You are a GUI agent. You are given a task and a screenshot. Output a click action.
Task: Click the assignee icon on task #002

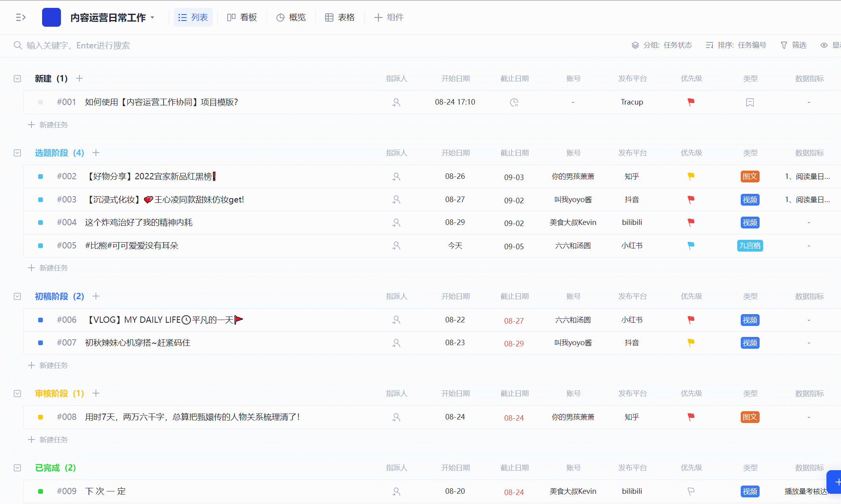(x=396, y=177)
